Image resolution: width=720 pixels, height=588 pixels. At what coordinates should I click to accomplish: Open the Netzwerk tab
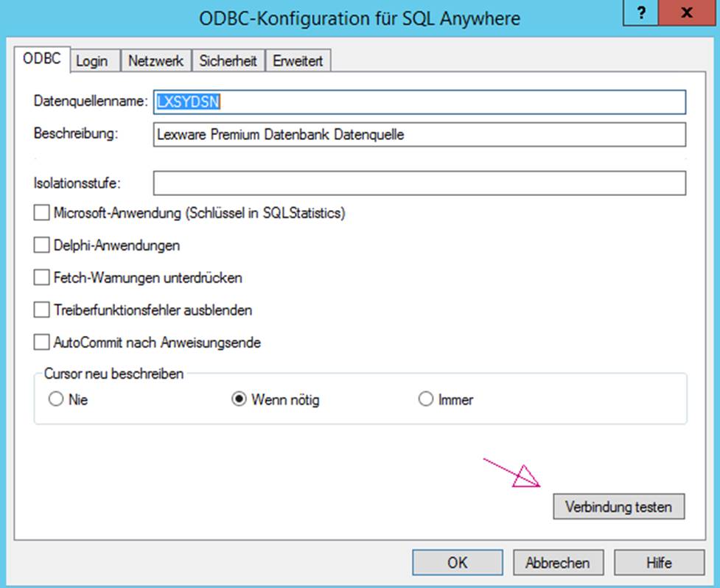(x=155, y=60)
